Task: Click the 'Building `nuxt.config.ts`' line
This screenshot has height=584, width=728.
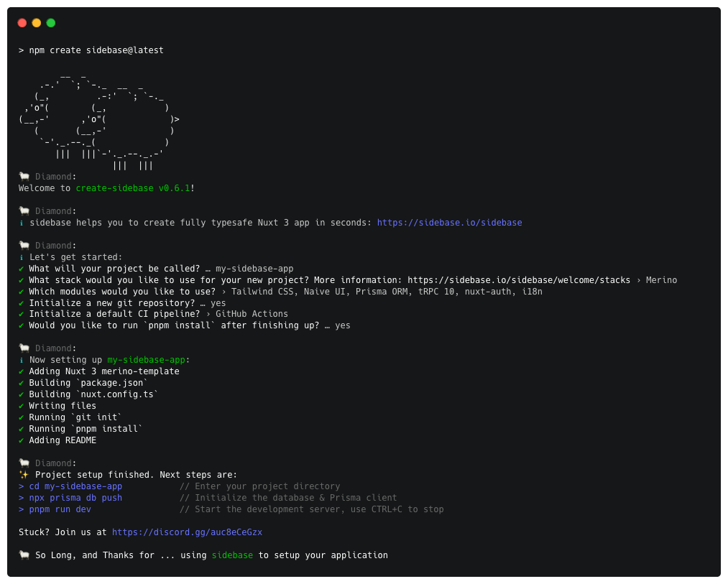Action: 93,394
